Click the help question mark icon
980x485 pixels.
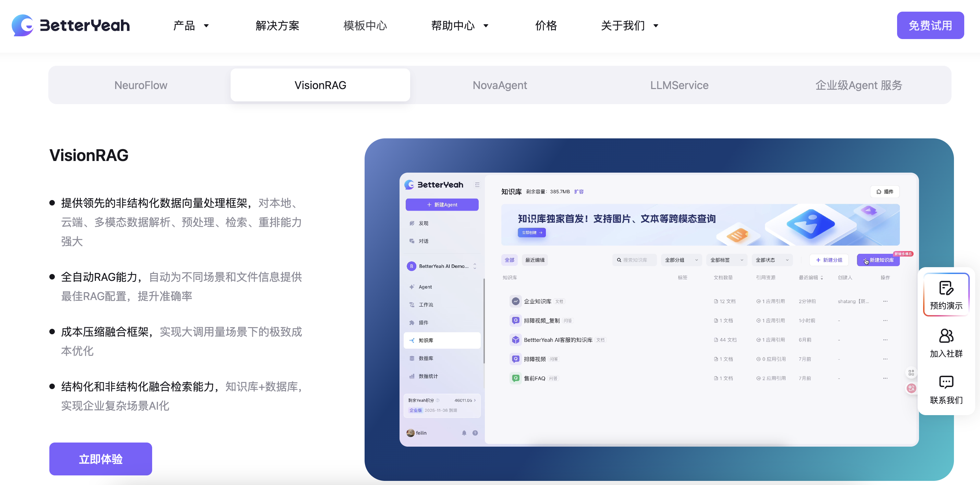[x=475, y=433]
